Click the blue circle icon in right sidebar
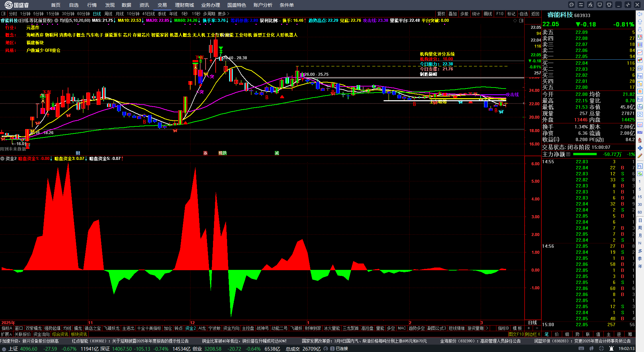Image resolution: width=644 pixels, height=352 pixels. [x=640, y=114]
